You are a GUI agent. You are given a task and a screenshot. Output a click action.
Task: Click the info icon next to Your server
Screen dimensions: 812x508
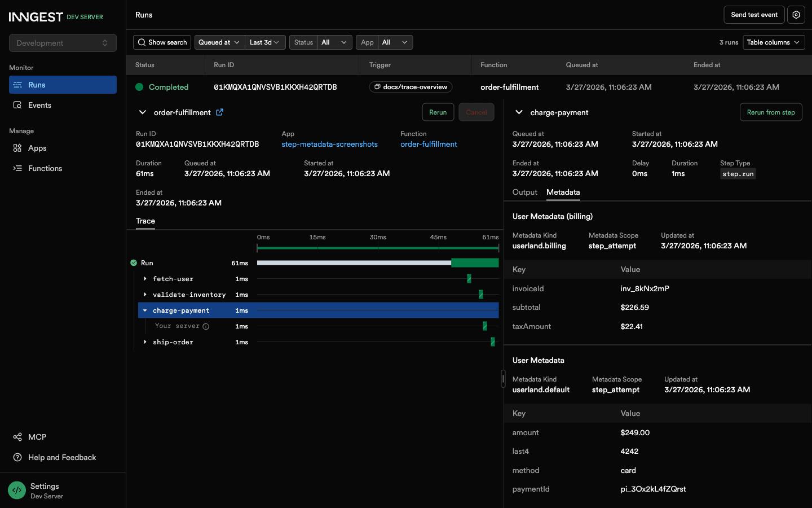206,326
